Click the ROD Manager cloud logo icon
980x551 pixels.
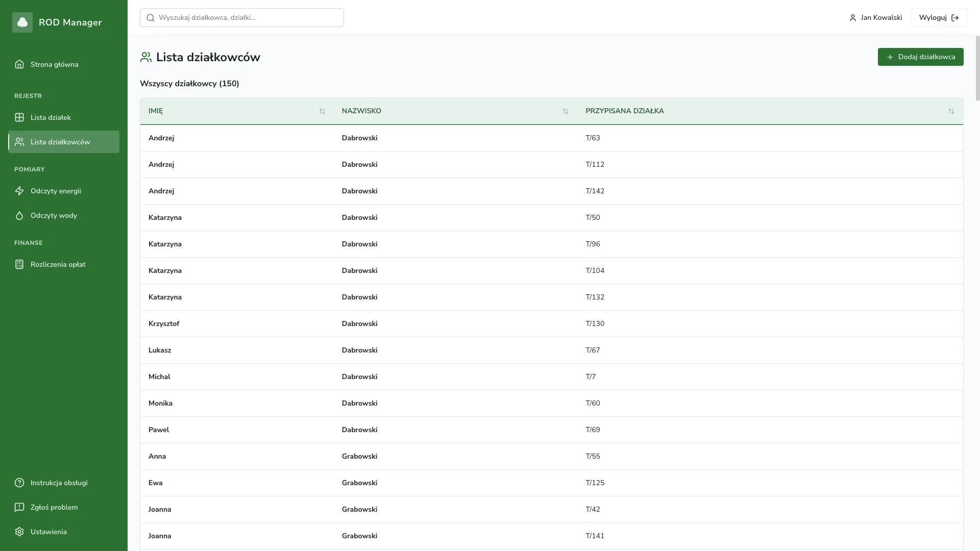pyautogui.click(x=22, y=22)
